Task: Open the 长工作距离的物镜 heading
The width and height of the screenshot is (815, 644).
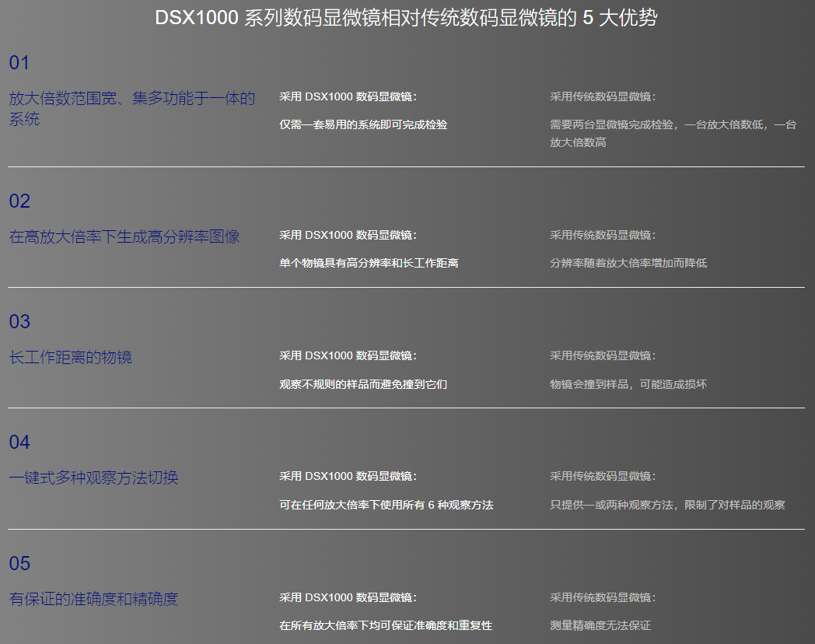Action: tap(71, 357)
